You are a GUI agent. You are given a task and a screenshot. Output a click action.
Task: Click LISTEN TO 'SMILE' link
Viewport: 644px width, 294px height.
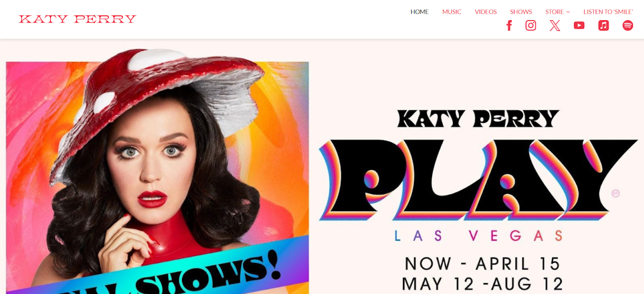pyautogui.click(x=608, y=12)
